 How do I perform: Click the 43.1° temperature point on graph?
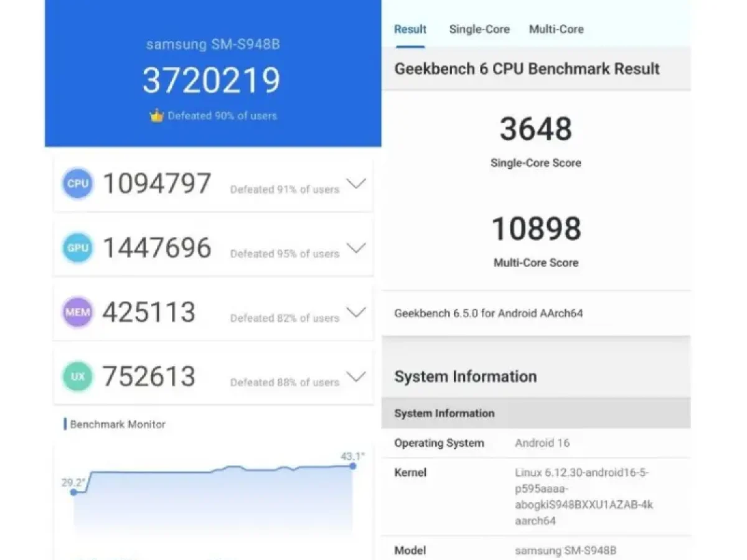pyautogui.click(x=353, y=465)
